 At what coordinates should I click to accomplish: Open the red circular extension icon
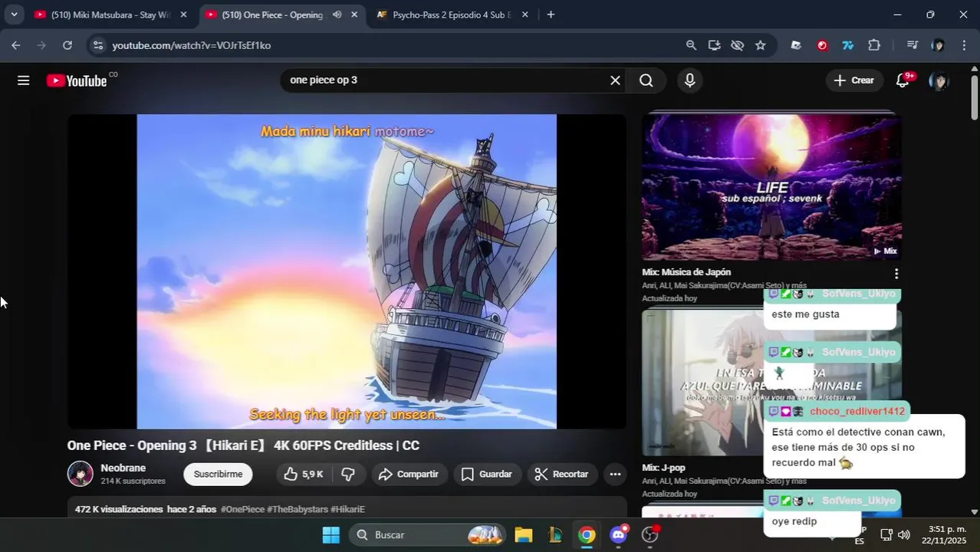click(x=823, y=45)
